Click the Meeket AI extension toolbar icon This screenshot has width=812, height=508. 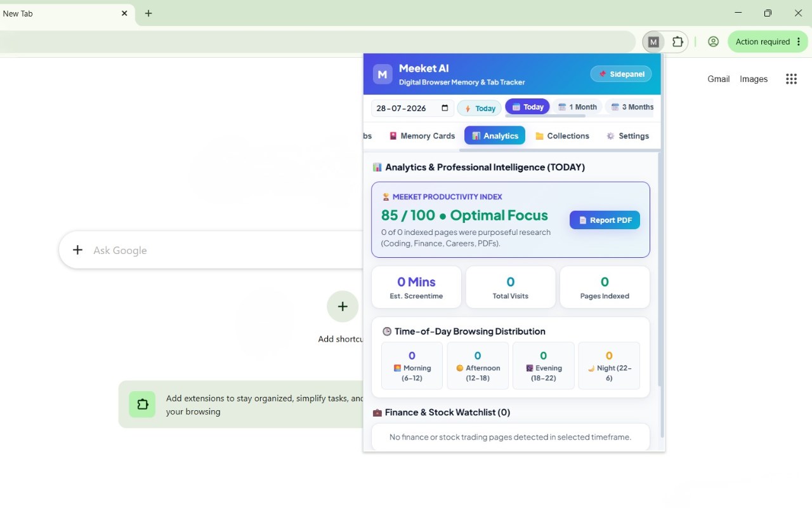pos(653,42)
